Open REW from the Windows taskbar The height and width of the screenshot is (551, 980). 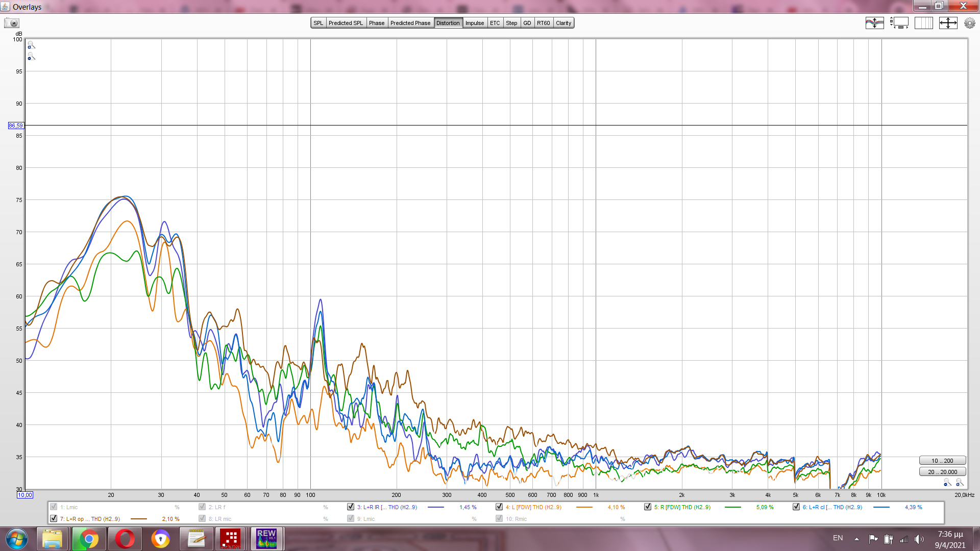click(266, 539)
